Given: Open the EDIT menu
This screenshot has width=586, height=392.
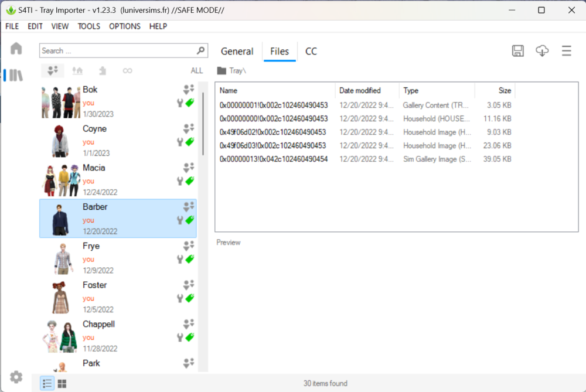Looking at the screenshot, I should click(x=35, y=26).
